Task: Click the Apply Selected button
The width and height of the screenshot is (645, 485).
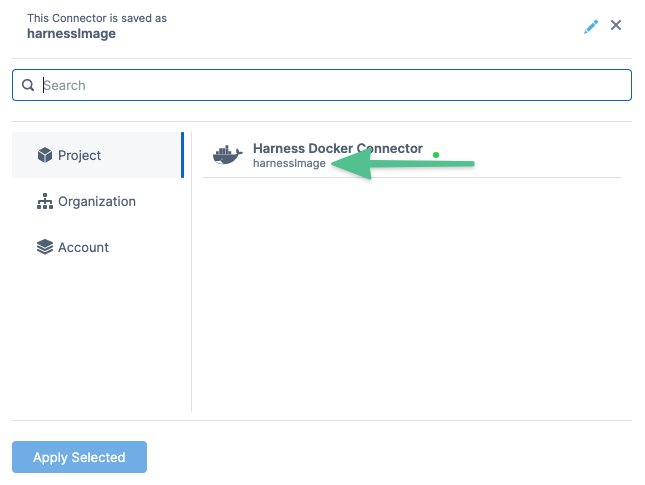Action: tap(79, 457)
